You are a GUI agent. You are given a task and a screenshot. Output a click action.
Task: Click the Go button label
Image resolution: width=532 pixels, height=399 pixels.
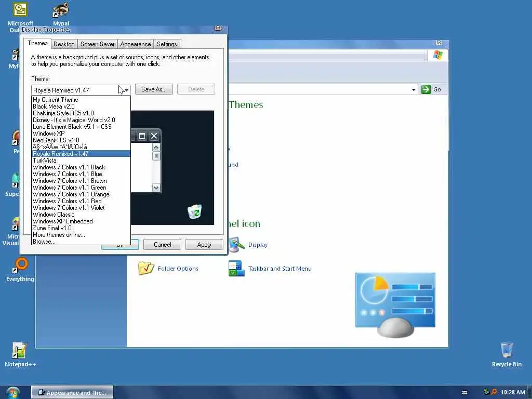point(437,89)
